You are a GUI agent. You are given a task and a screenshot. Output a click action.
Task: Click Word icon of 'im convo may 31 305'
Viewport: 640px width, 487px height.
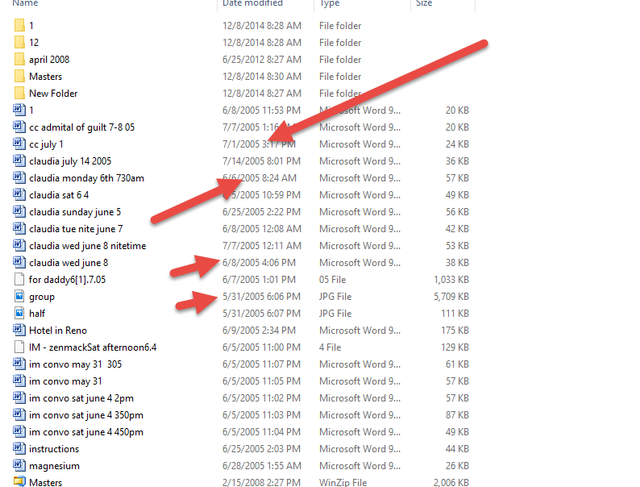pyautogui.click(x=19, y=364)
